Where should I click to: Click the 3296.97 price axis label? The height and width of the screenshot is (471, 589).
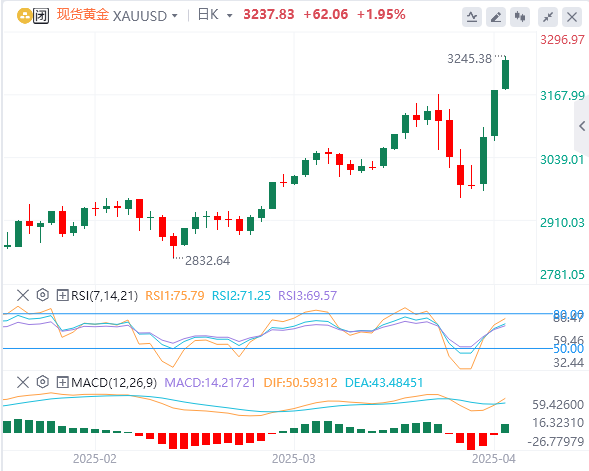[562, 39]
